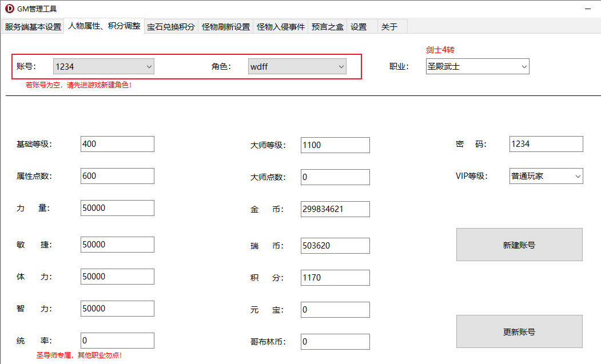Open the 角色 dropdown showing wdff
The width and height of the screenshot is (601, 364).
pos(297,66)
